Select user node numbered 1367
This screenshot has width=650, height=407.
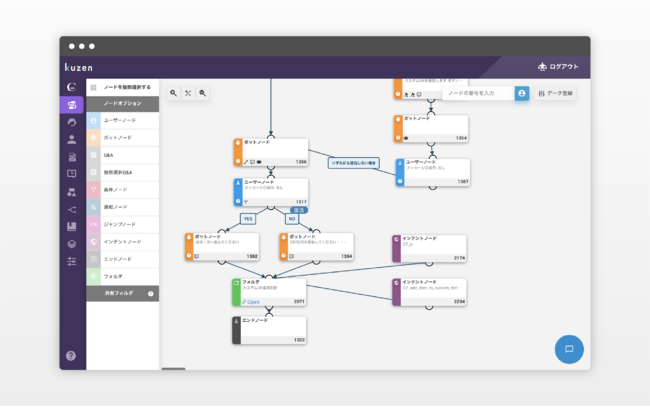[433, 172]
